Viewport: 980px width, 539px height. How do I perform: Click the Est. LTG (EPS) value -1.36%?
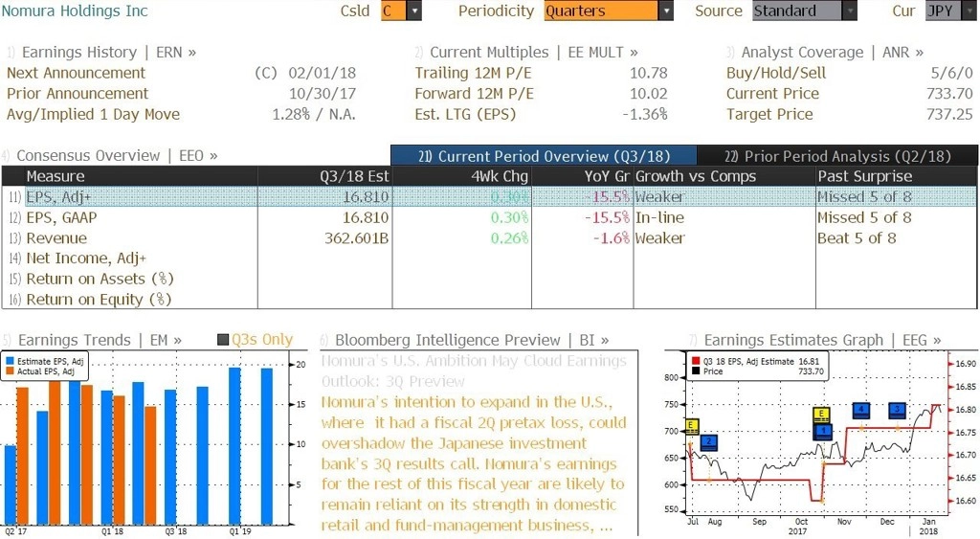(644, 115)
